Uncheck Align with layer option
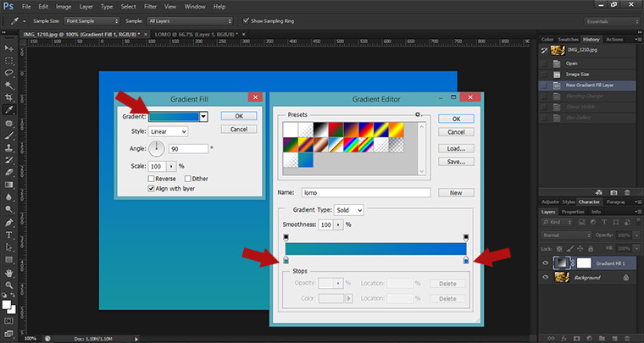The width and height of the screenshot is (644, 343). pos(152,190)
